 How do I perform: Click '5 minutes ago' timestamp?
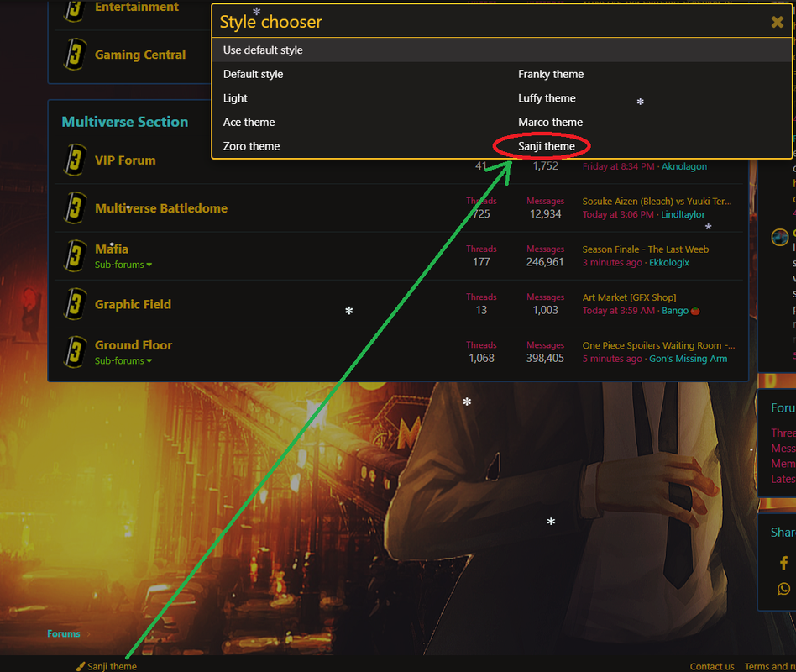[612, 359]
